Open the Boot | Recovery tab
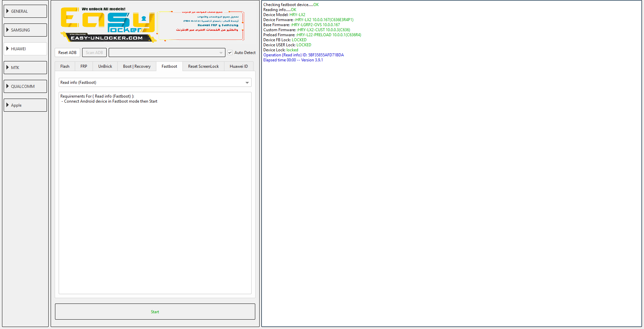The width and height of the screenshot is (644, 329). click(137, 66)
